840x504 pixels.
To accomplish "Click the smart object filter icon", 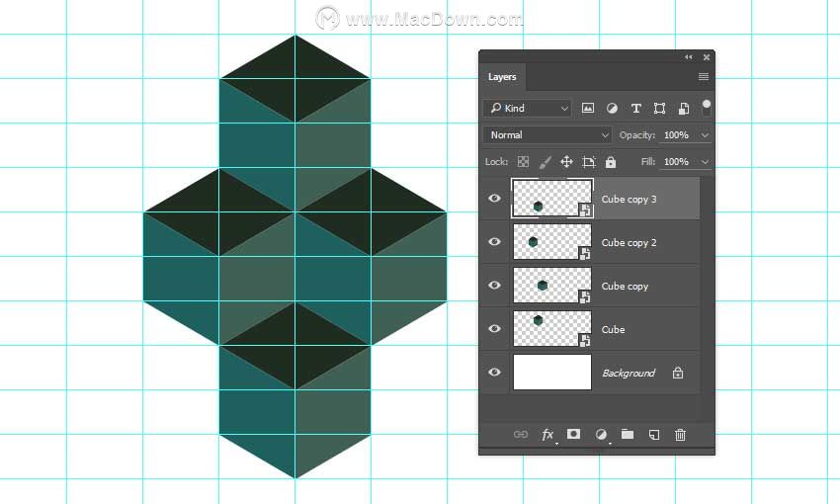I will click(684, 108).
